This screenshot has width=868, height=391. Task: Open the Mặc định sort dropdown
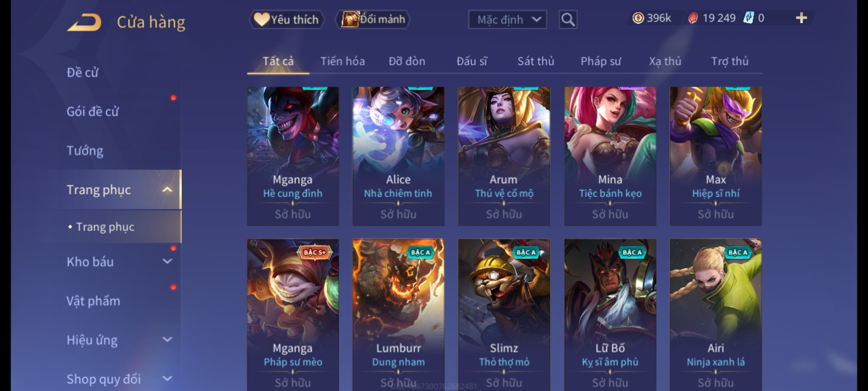coord(507,20)
